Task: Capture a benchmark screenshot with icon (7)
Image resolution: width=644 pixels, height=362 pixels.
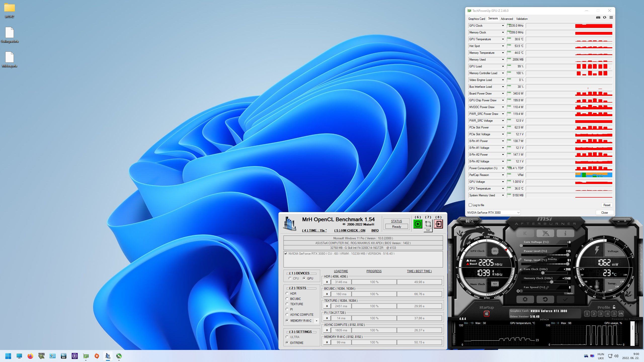Action: pyautogui.click(x=428, y=224)
